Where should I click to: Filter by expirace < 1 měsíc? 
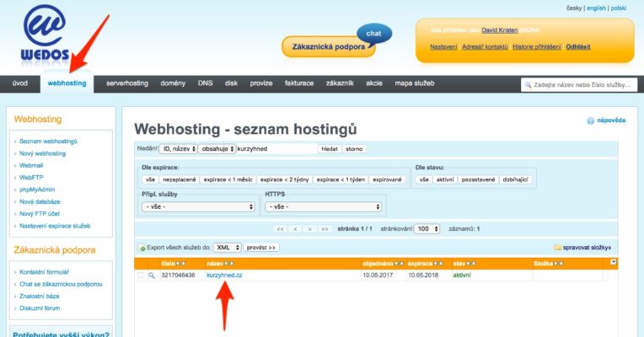[x=228, y=179]
